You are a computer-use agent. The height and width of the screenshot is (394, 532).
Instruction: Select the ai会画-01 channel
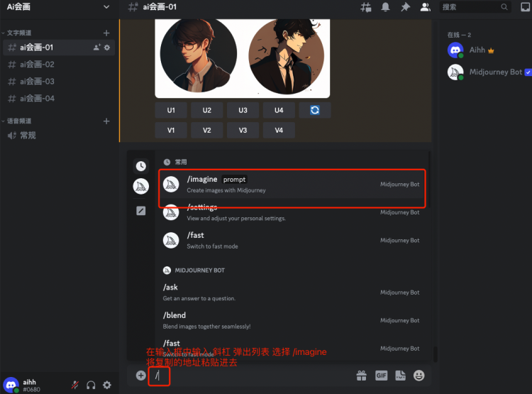(59, 48)
